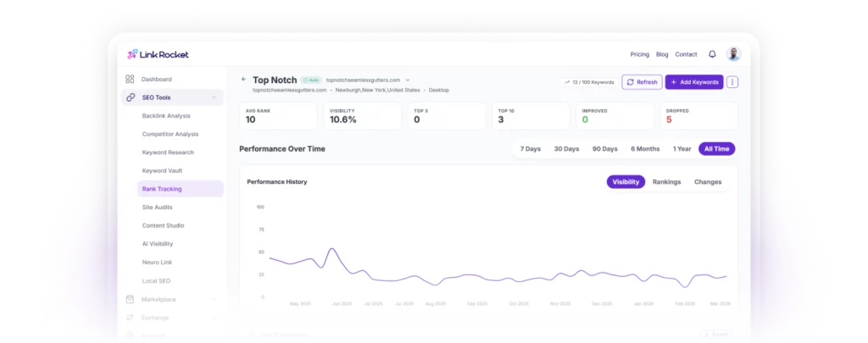Click the DROPPED stat card
Screen dimensions: 868x343
pos(699,116)
